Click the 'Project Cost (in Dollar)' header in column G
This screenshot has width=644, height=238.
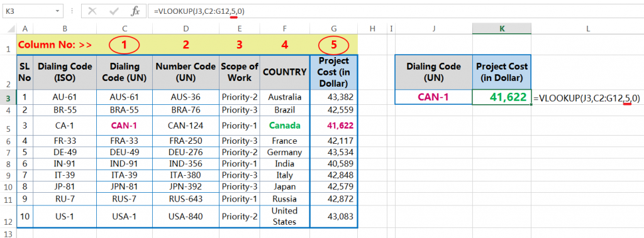tap(333, 72)
